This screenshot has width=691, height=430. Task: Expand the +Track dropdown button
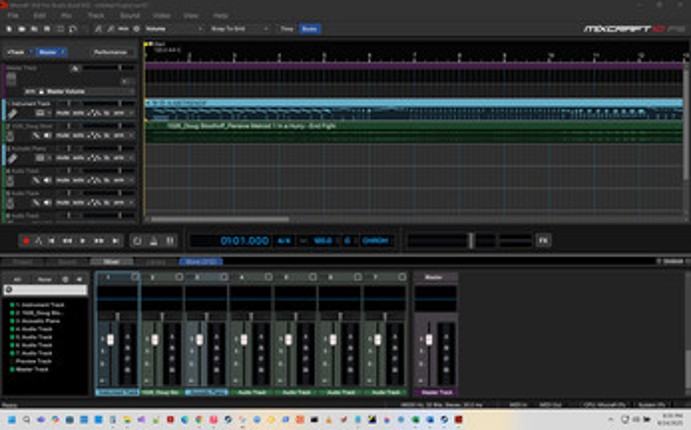pyautogui.click(x=18, y=51)
